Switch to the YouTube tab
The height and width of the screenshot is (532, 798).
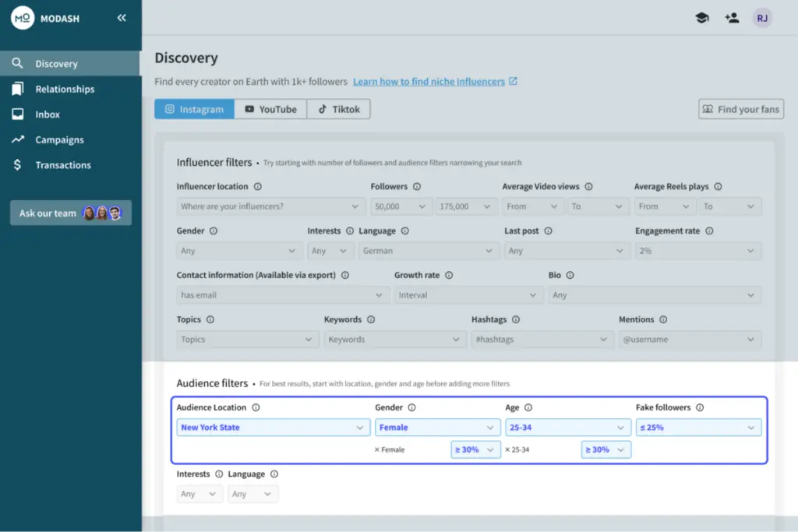[270, 109]
